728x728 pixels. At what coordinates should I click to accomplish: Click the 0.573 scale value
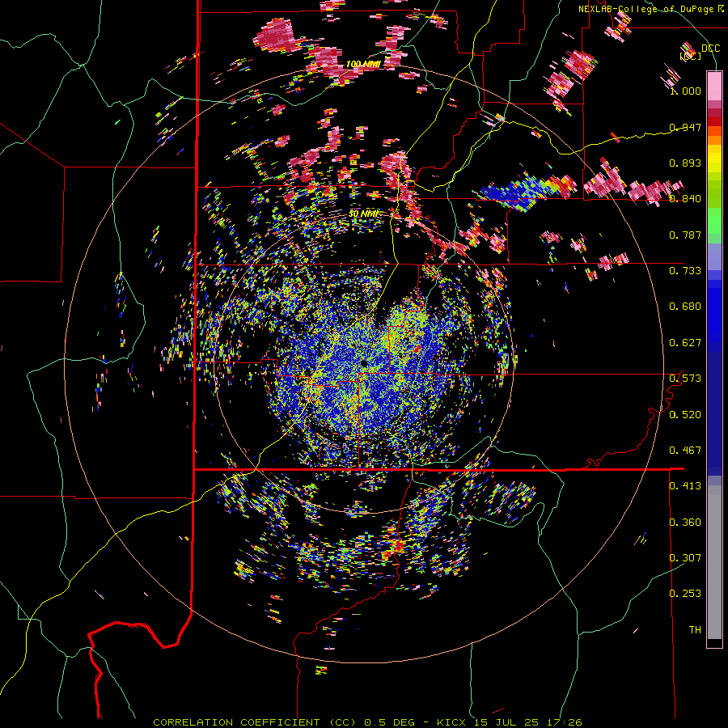(685, 379)
